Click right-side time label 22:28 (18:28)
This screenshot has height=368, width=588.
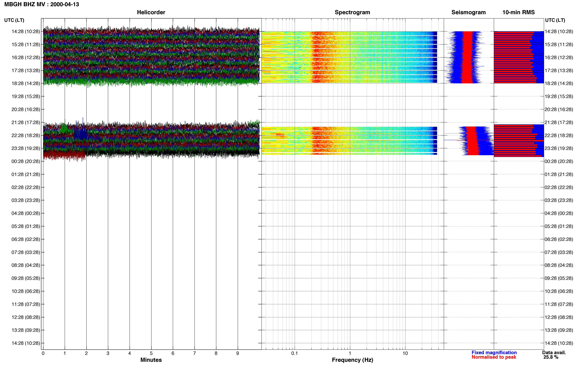559,135
